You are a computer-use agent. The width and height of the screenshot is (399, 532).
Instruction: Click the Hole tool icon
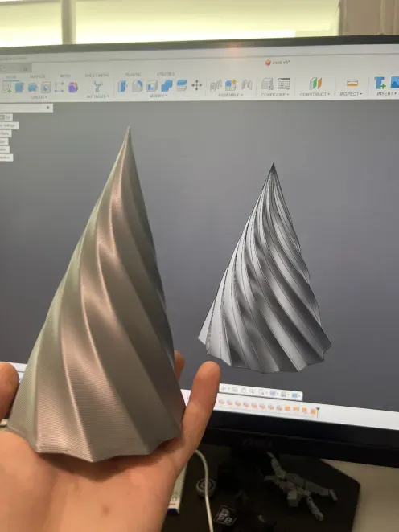pos(46,88)
